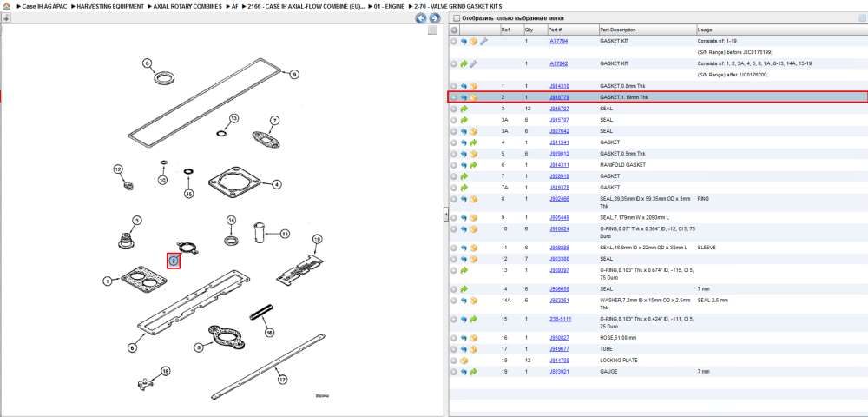Enable the 'Отобразить только выбранные метки' checkbox
The image size is (868, 417).
point(457,18)
